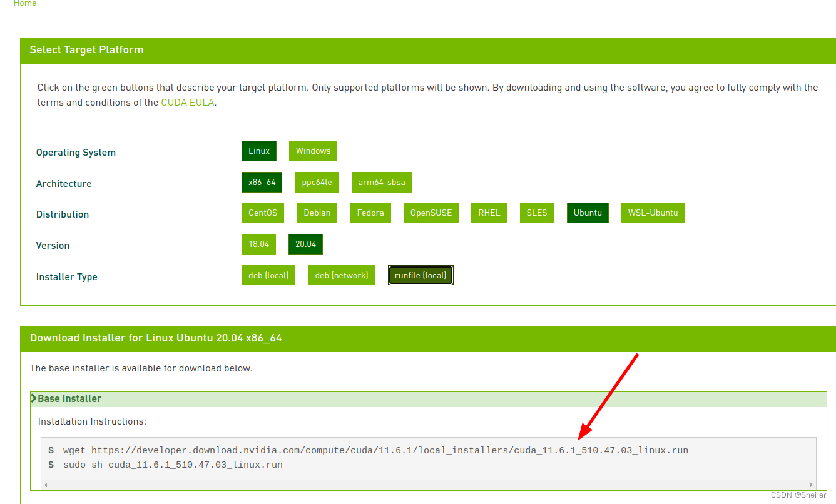The width and height of the screenshot is (836, 504).
Task: Pick the Debian distribution
Action: click(x=317, y=213)
